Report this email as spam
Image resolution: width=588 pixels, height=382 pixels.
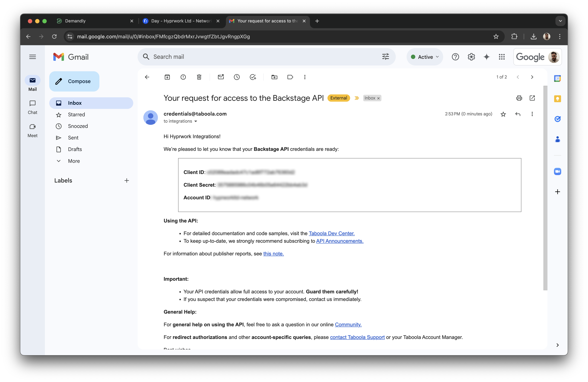[183, 77]
